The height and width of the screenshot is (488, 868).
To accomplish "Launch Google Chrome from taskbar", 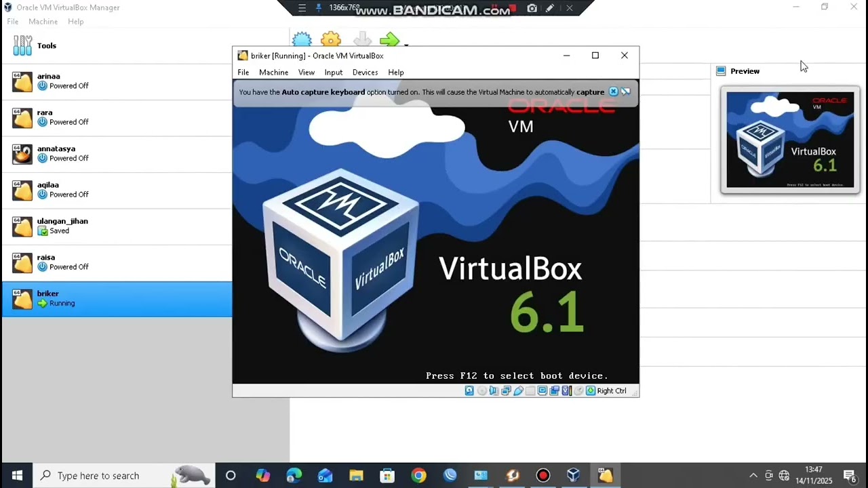I will (418, 475).
